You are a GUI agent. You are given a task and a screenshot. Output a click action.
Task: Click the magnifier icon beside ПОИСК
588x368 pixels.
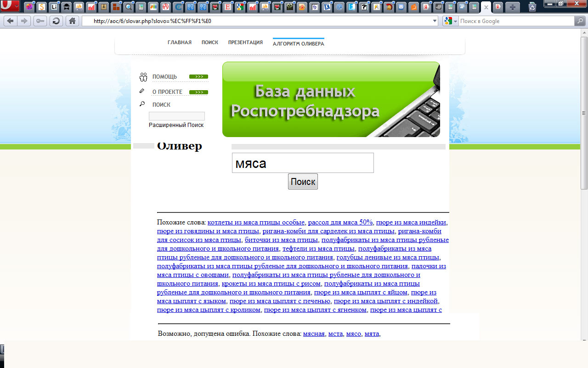[142, 104]
